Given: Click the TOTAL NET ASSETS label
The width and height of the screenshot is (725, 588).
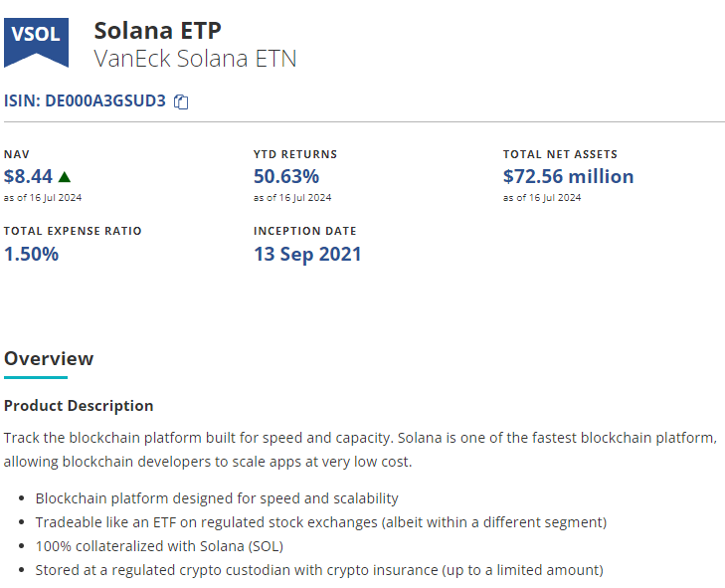Looking at the screenshot, I should [560, 154].
